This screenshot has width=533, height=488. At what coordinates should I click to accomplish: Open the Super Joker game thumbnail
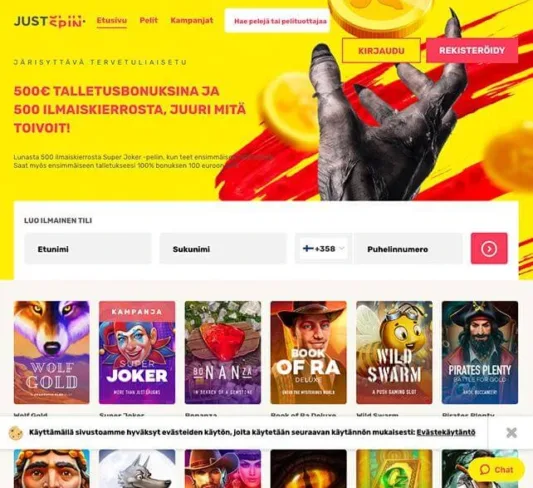(137, 352)
